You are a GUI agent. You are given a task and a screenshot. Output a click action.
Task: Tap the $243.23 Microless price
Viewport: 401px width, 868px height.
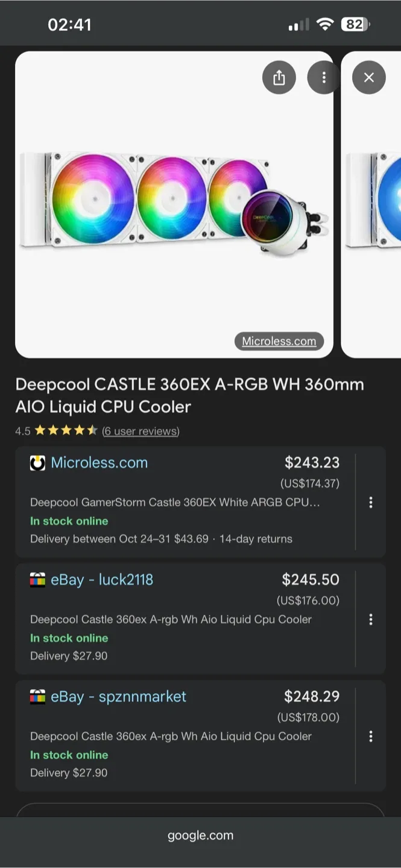312,462
